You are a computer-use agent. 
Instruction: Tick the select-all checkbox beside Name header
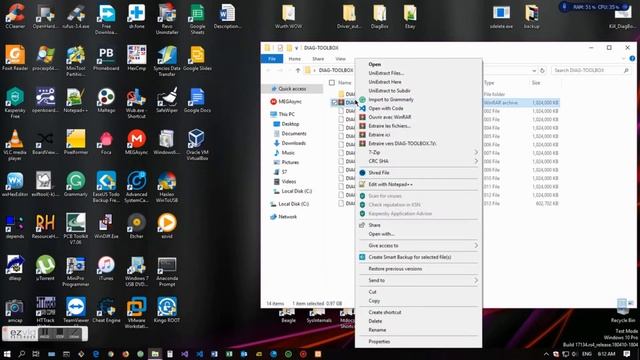(332, 82)
